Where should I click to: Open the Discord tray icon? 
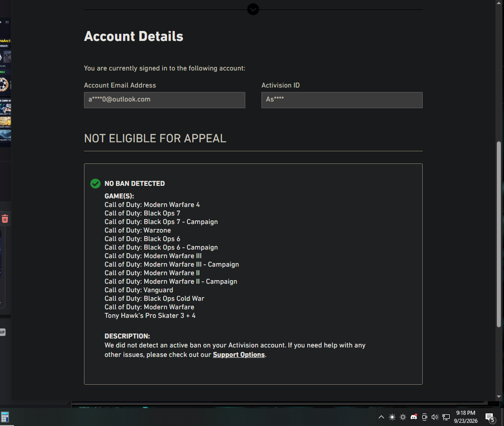tap(414, 417)
